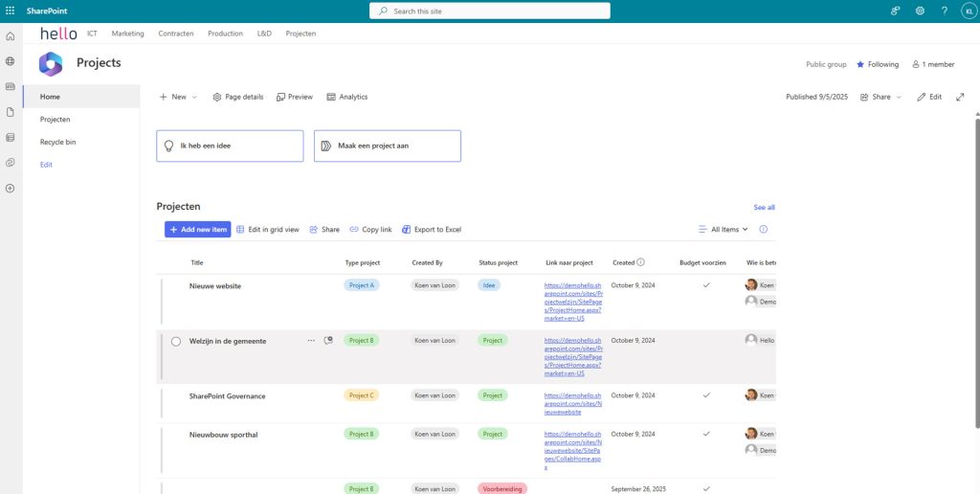Click the Voorbereiding status pill
This screenshot has width=980, height=494.
[x=501, y=489]
